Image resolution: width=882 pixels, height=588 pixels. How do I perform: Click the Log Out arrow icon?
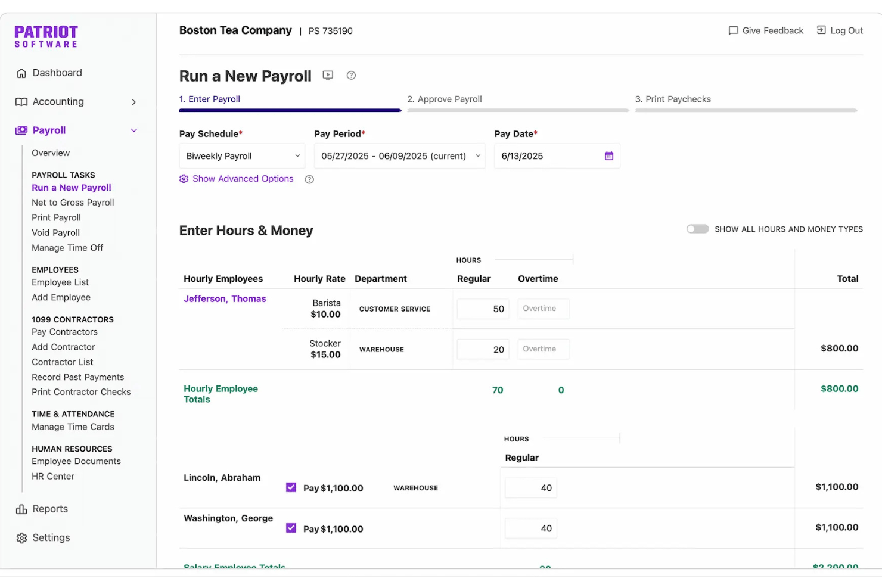[821, 30]
